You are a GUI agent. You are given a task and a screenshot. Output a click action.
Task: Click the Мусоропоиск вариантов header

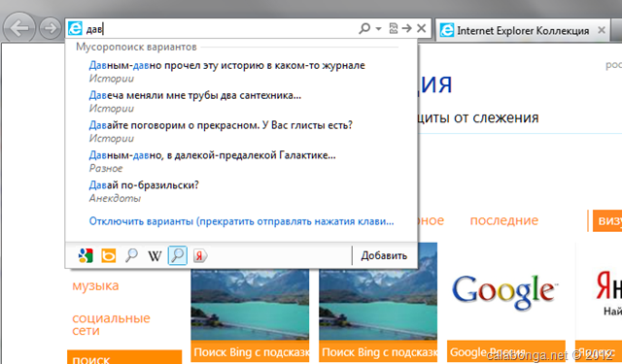pyautogui.click(x=136, y=48)
